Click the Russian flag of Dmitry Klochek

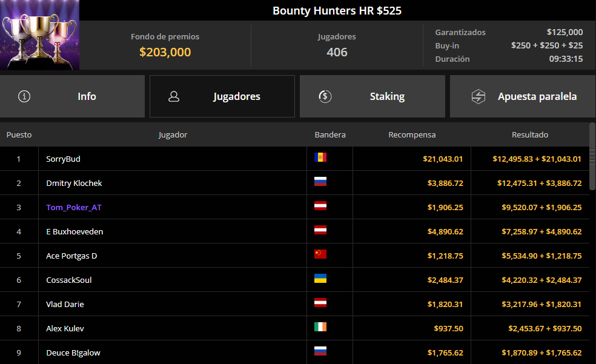click(x=320, y=182)
